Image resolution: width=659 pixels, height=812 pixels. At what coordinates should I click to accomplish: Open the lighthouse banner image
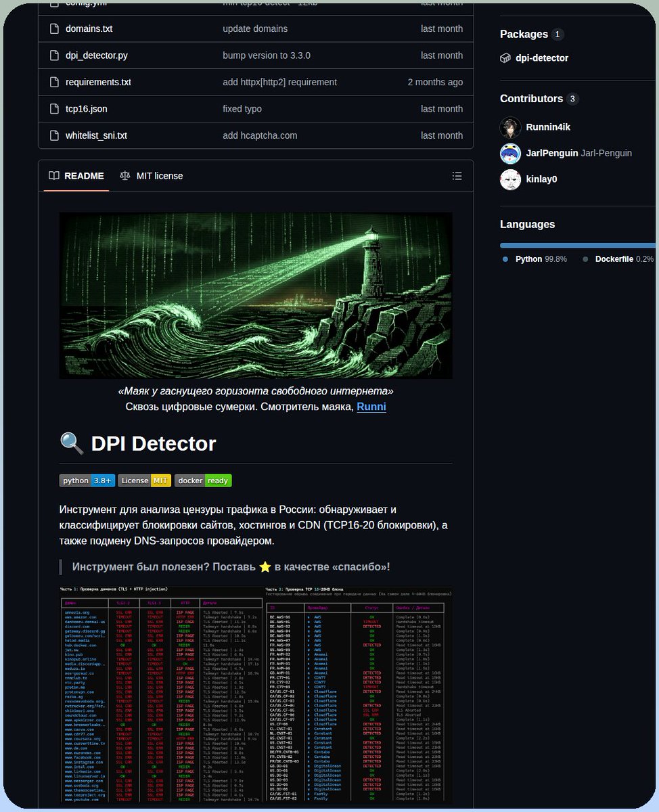256,296
